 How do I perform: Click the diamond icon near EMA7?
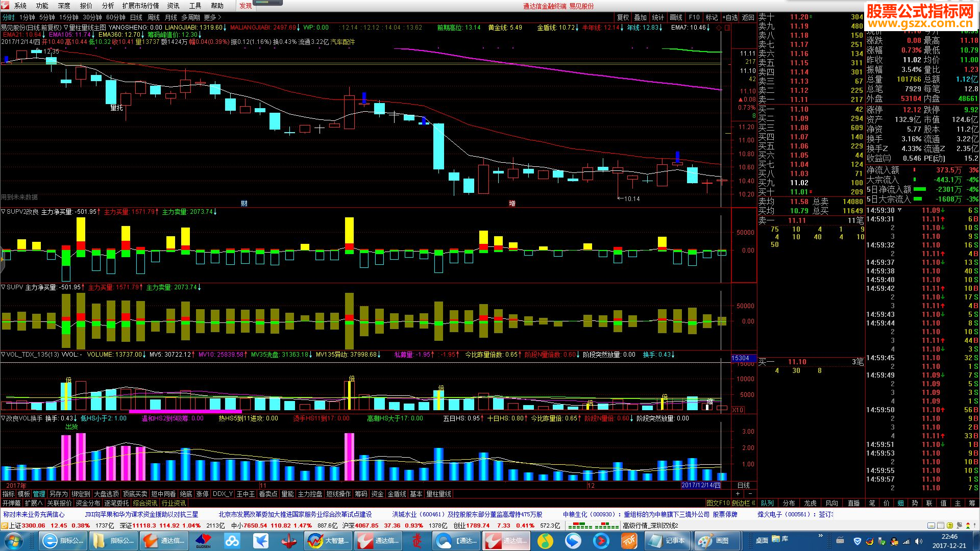(720, 28)
